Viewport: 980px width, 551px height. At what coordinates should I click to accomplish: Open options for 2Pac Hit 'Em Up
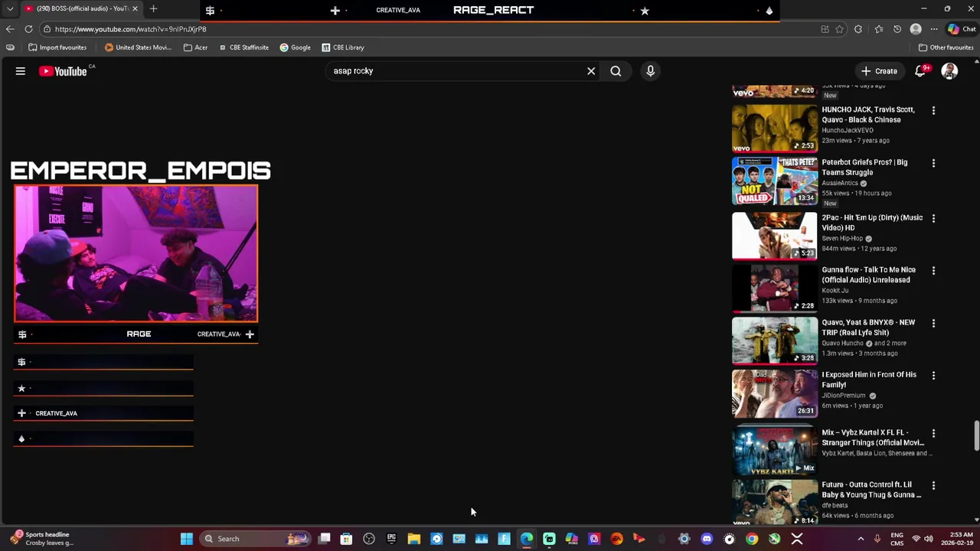[933, 218]
